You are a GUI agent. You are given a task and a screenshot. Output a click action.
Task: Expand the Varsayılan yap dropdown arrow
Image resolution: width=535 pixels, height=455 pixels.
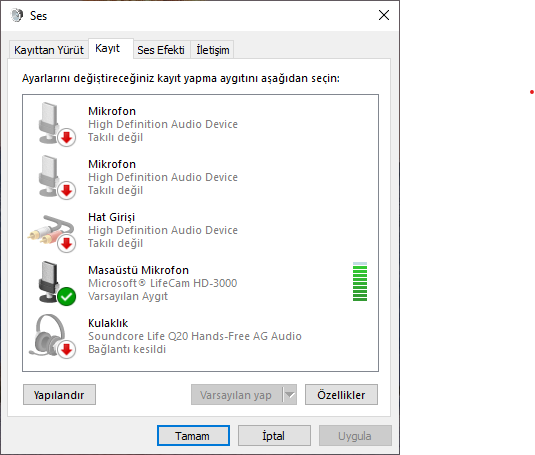[290, 395]
